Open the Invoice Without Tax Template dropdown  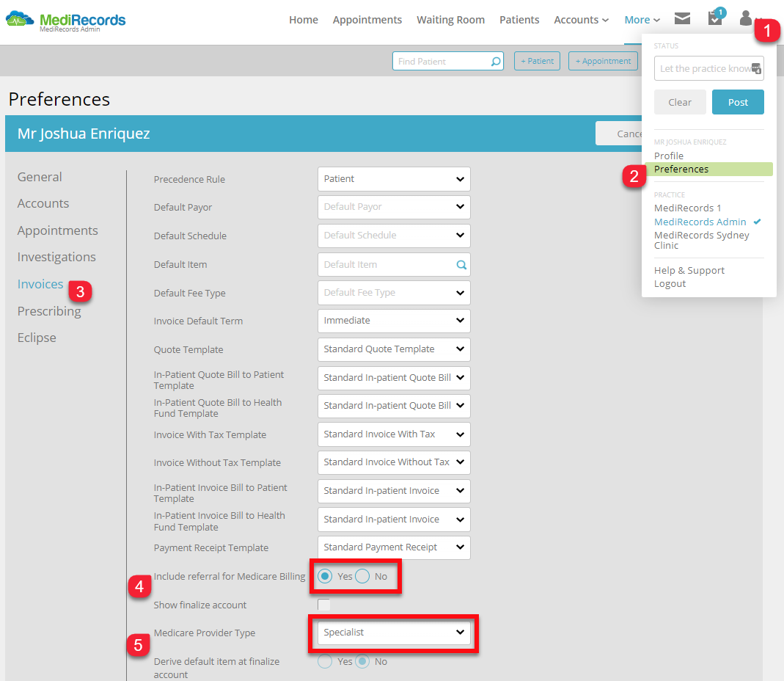click(x=394, y=462)
